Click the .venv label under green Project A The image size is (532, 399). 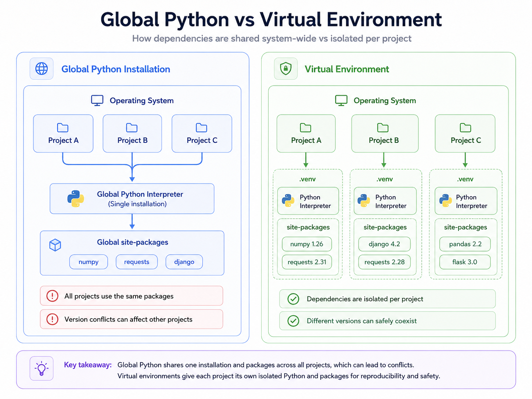(308, 179)
